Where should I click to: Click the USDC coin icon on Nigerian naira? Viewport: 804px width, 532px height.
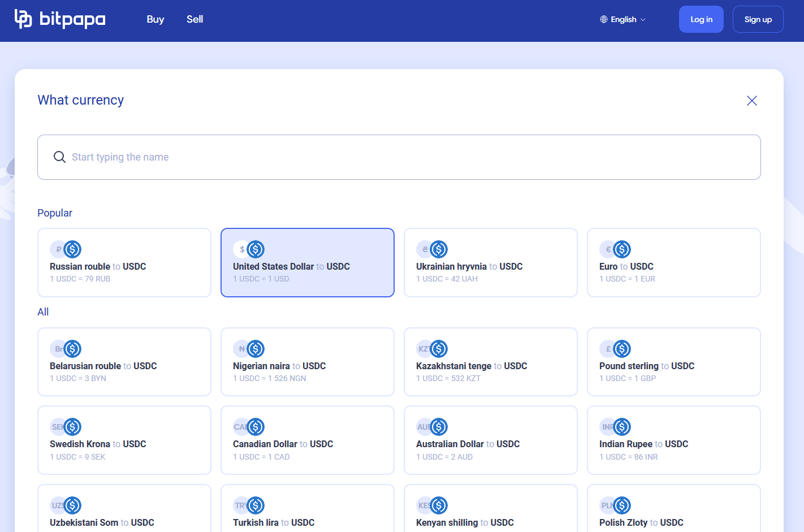256,349
